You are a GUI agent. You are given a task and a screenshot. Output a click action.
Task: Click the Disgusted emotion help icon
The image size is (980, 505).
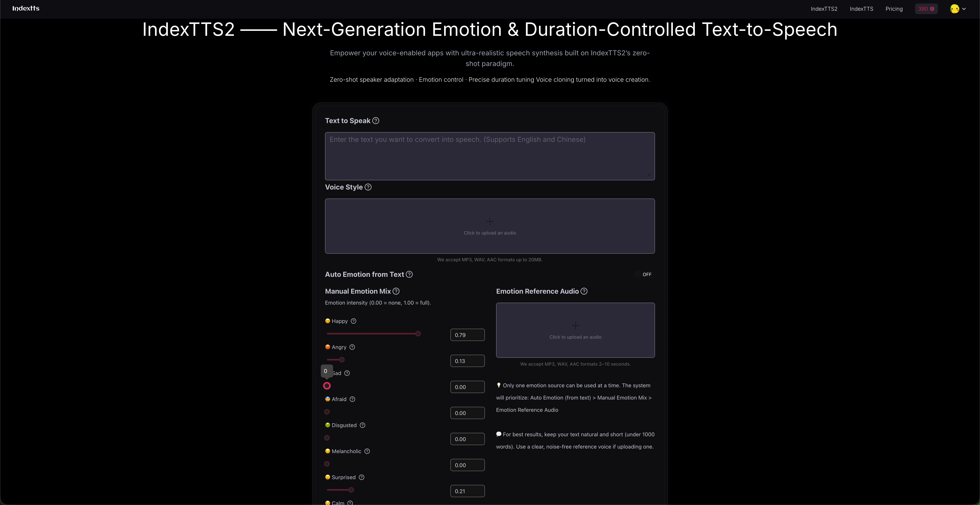pyautogui.click(x=362, y=425)
